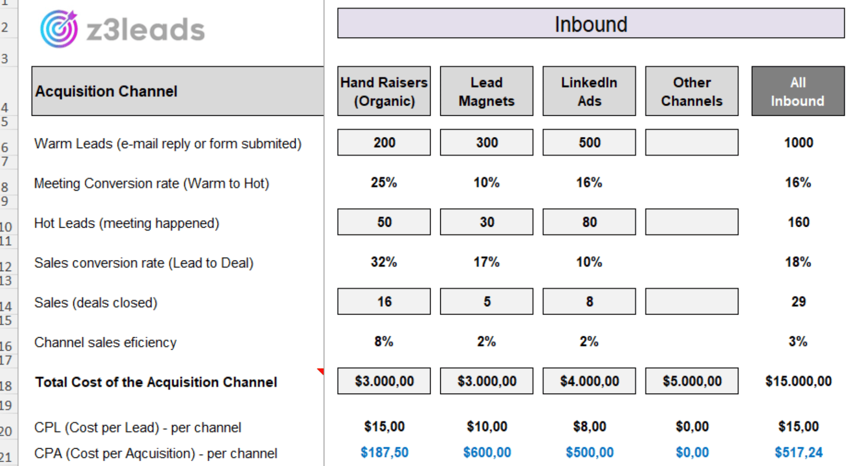
Task: Click Lead Magnets hot leads cell showing 30
Action: 486,222
